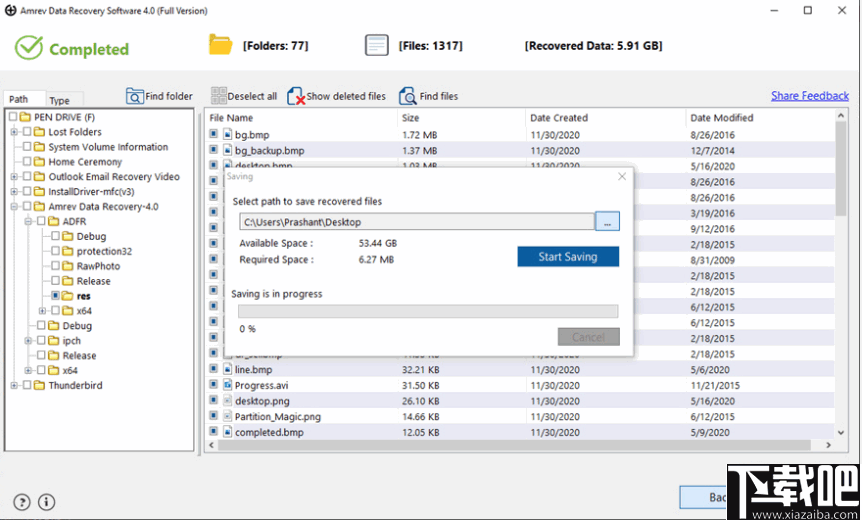Click the file list scroll right arrow

(x=828, y=445)
